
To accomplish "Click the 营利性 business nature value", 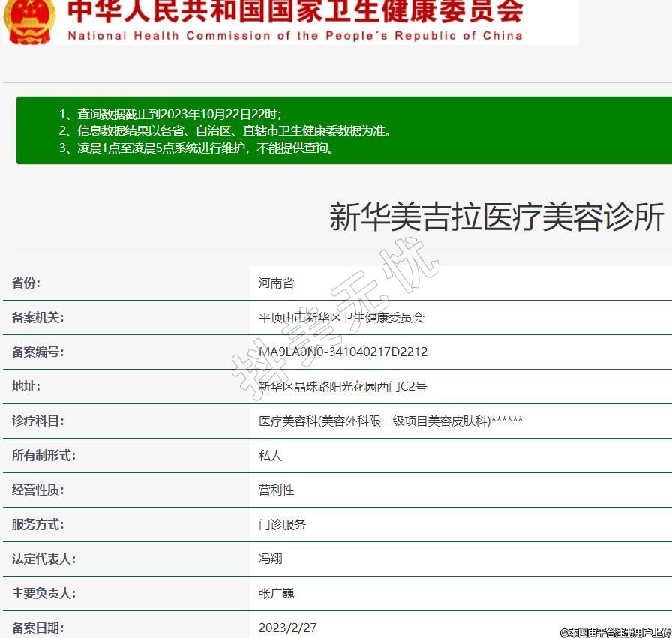I will coord(276,490).
